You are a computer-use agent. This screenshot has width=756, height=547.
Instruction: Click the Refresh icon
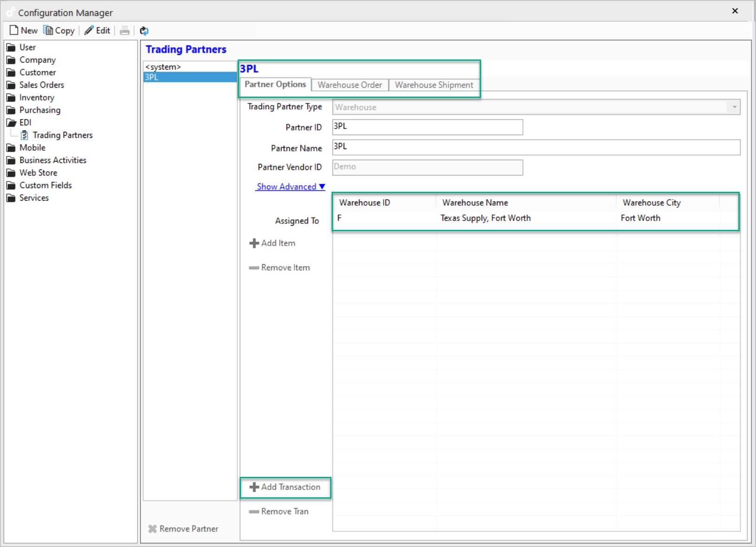144,30
